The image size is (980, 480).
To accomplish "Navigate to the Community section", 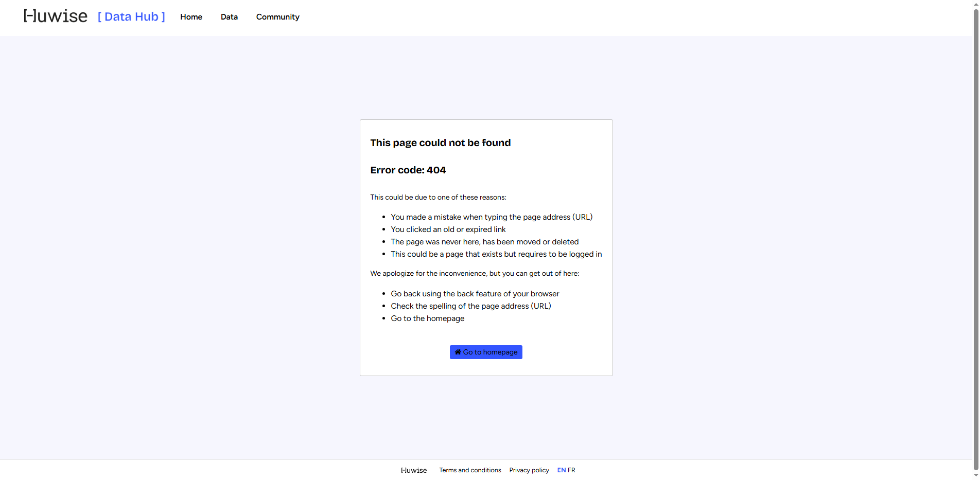I will tap(277, 17).
